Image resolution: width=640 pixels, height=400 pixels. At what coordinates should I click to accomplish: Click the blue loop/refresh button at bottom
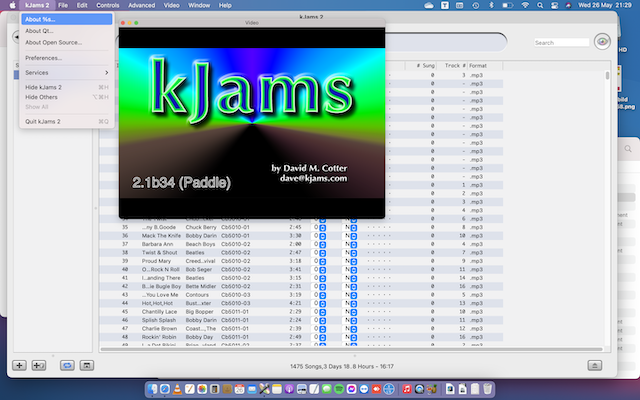pos(67,366)
